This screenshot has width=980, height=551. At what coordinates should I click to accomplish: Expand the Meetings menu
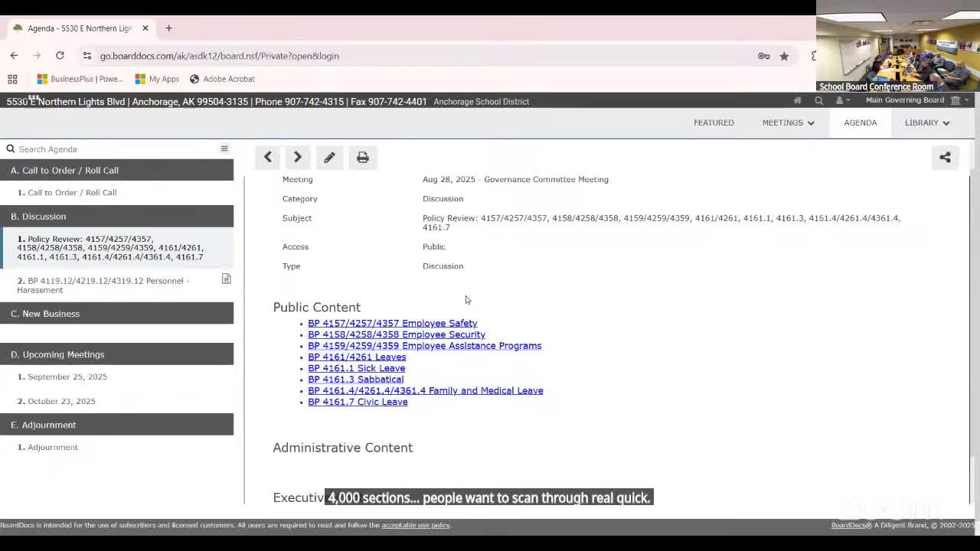[788, 122]
